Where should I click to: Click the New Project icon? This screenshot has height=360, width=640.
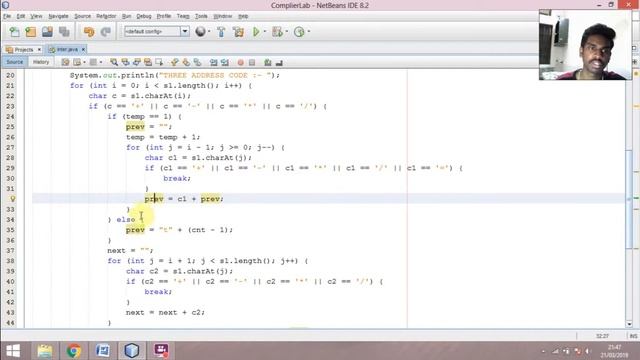pos(31,32)
